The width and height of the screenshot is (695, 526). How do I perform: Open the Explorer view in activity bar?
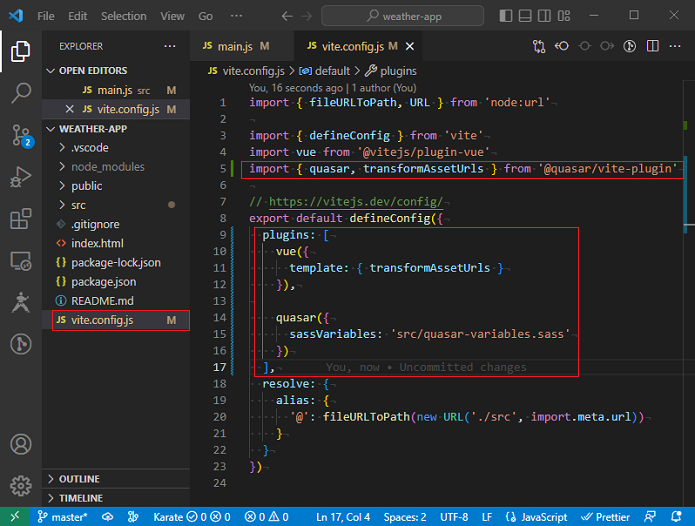20,51
